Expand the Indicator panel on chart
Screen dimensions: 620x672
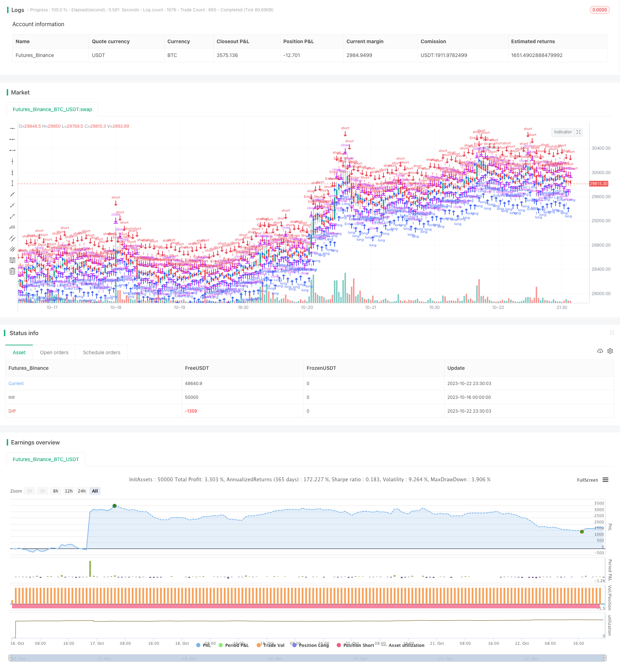(579, 132)
